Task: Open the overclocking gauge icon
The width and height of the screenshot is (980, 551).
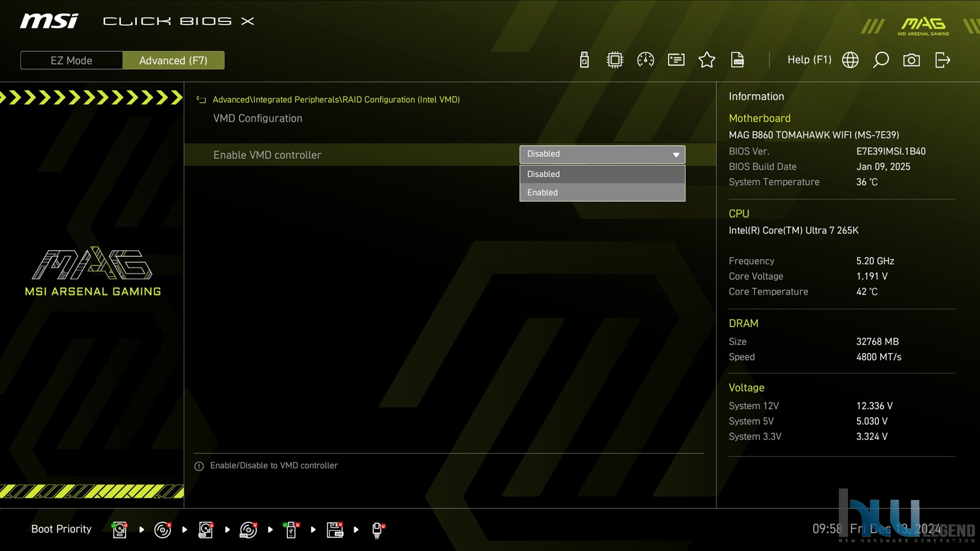Action: [x=645, y=60]
